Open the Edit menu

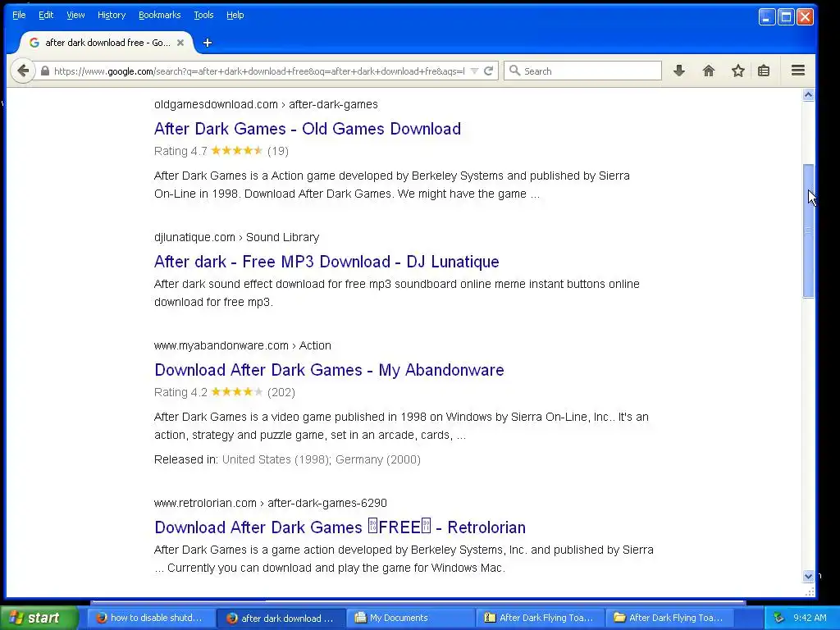[x=46, y=15]
